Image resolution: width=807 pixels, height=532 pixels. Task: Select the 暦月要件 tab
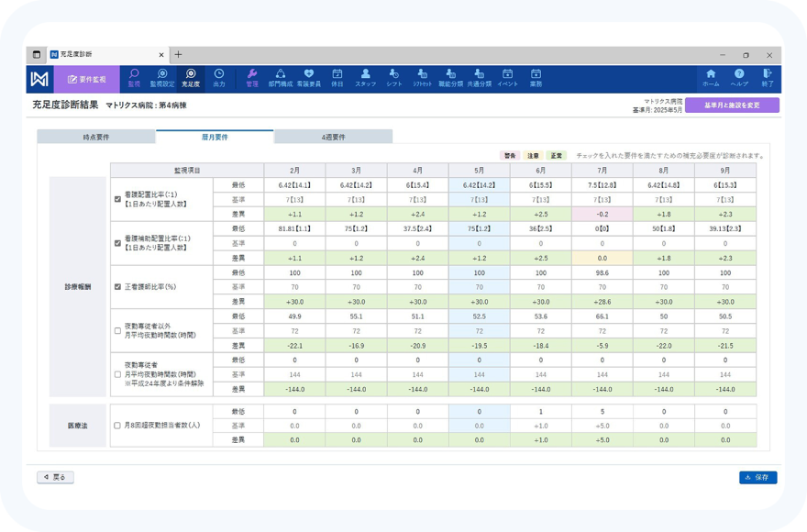(215, 137)
